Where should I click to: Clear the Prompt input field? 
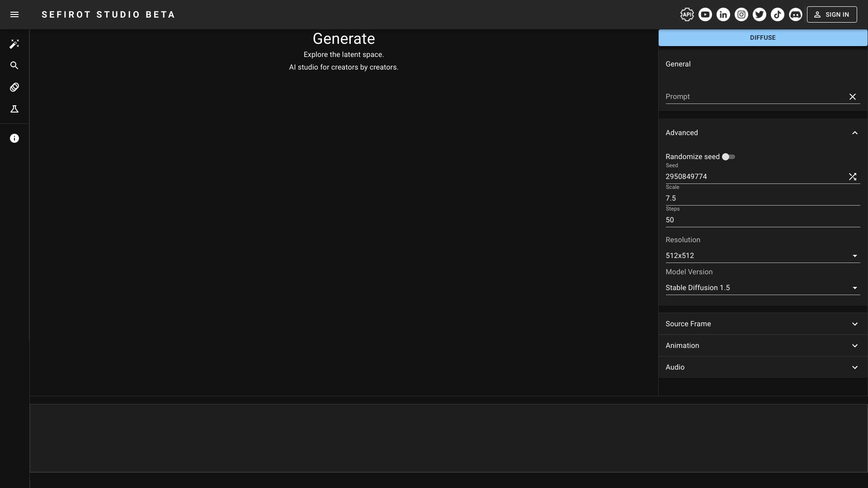click(x=852, y=97)
